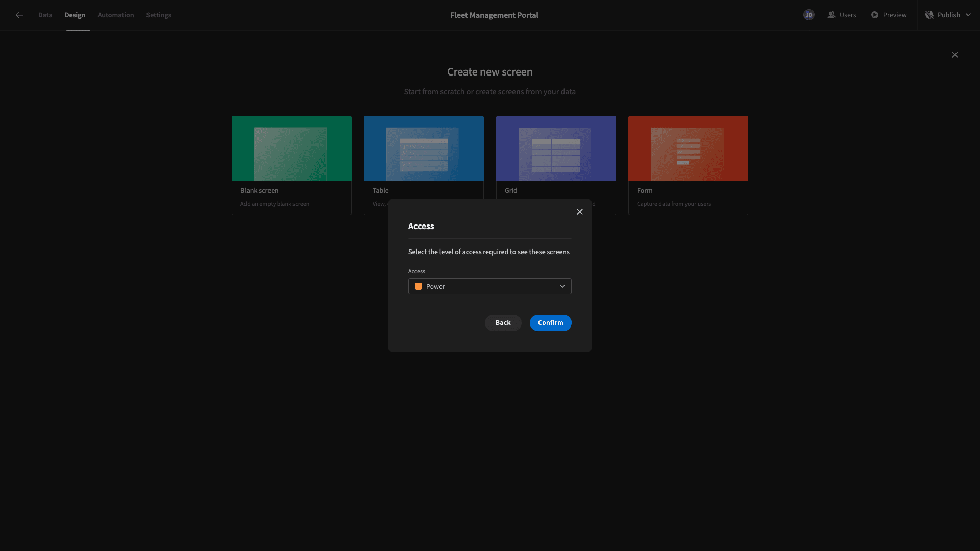Image resolution: width=980 pixels, height=551 pixels.
Task: Go back using the top-left arrow icon
Action: coord(19,15)
